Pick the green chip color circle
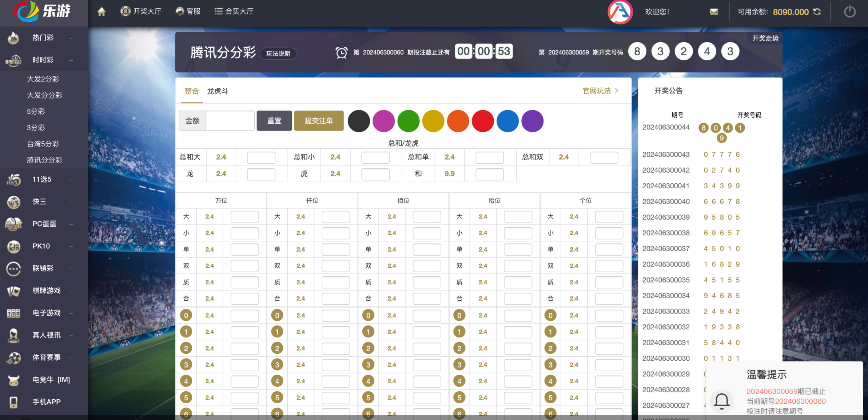Viewport: 868px width, 420px height. tap(408, 121)
